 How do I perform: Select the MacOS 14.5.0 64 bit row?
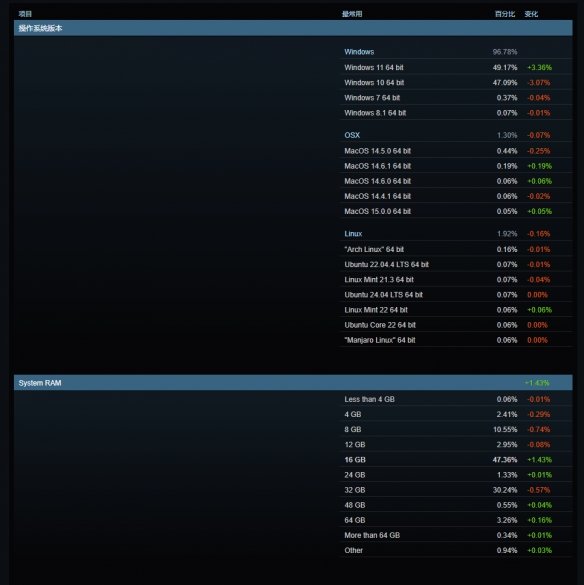pos(456,151)
